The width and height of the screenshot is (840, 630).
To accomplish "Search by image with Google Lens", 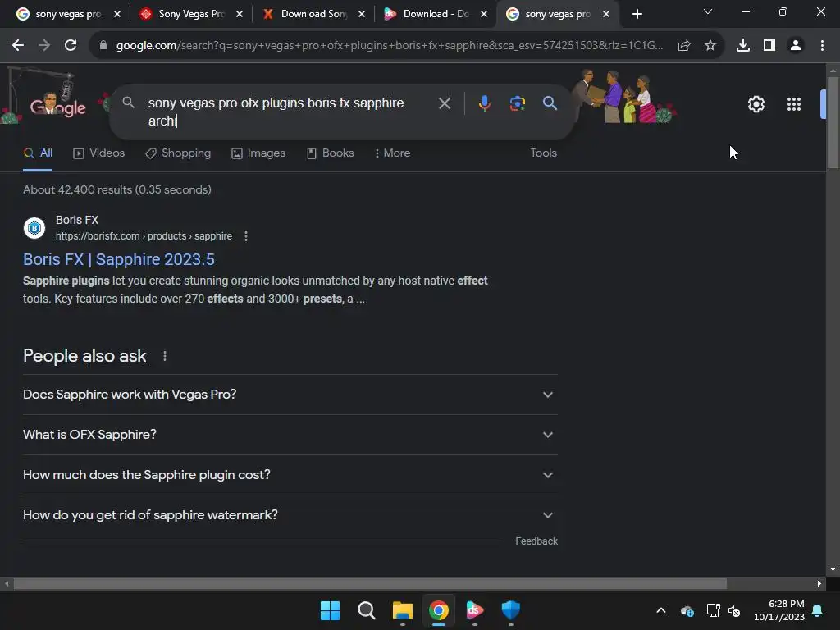I will (x=517, y=103).
